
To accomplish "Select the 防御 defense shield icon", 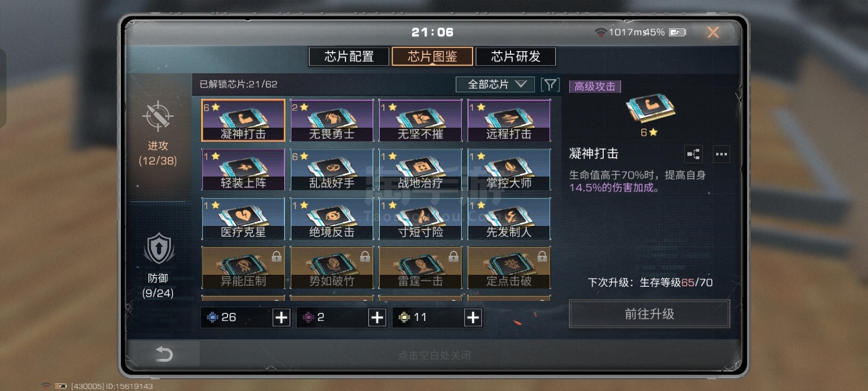I will (x=158, y=249).
